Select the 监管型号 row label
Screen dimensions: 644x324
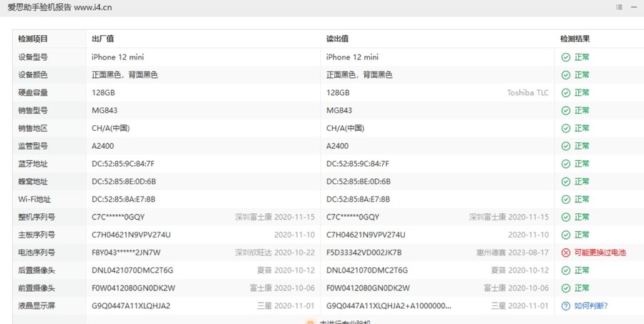[33, 146]
